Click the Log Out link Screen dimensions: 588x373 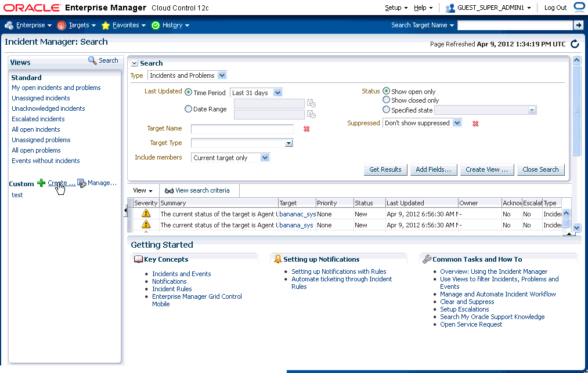(x=555, y=8)
